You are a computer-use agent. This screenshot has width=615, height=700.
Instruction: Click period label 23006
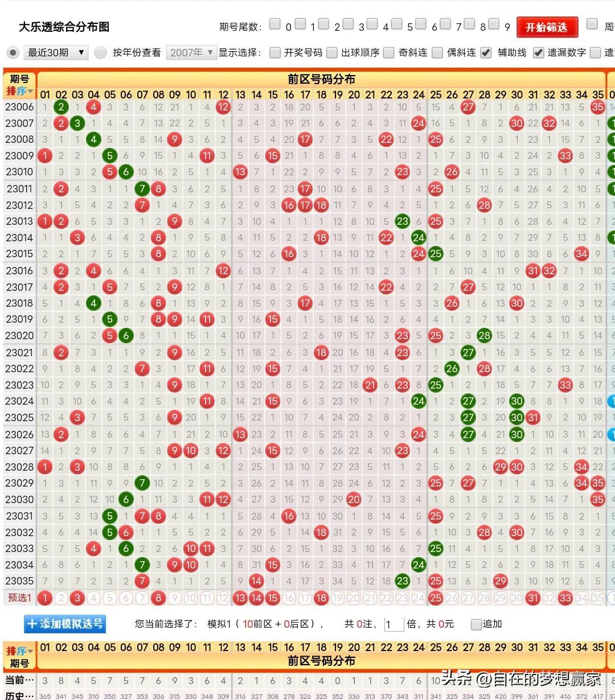[x=19, y=106]
